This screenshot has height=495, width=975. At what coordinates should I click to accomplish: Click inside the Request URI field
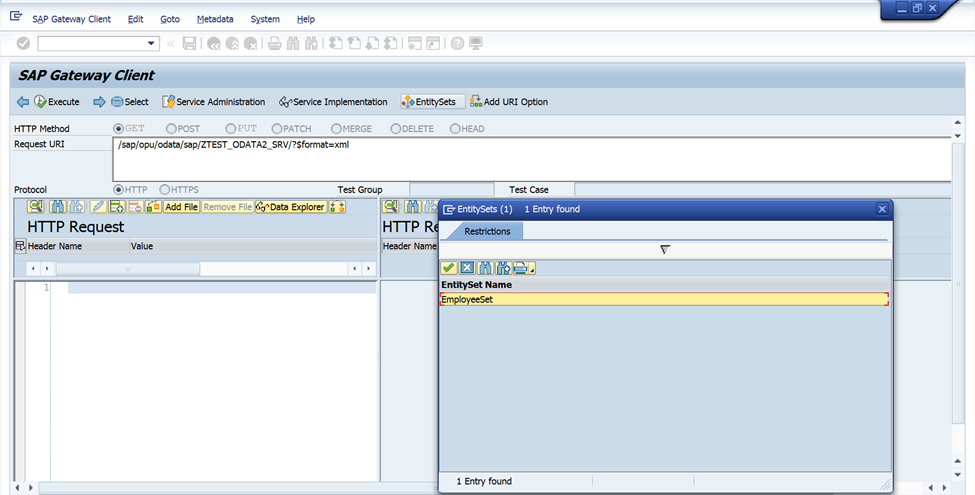tap(532, 160)
